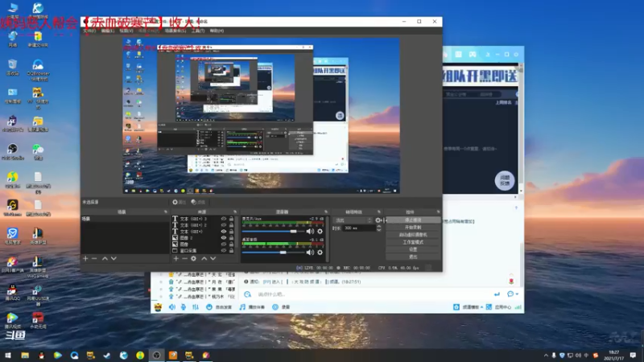Click the round feedback button in YY panel
This screenshot has height=362, width=644.
pyautogui.click(x=505, y=180)
